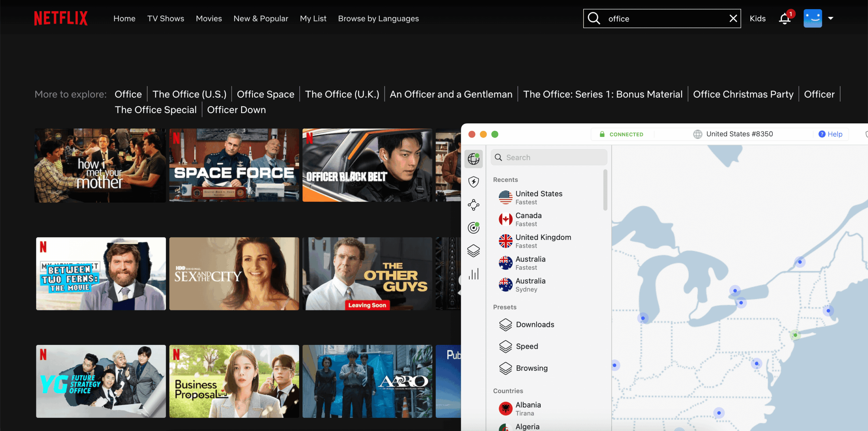Explore 'Office Space' suggestion

pyautogui.click(x=265, y=94)
